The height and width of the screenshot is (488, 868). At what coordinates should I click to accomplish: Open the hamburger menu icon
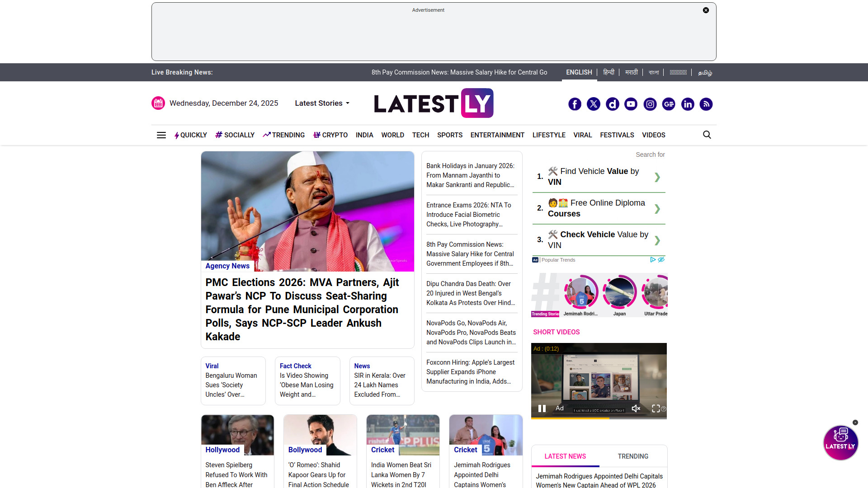click(x=161, y=135)
